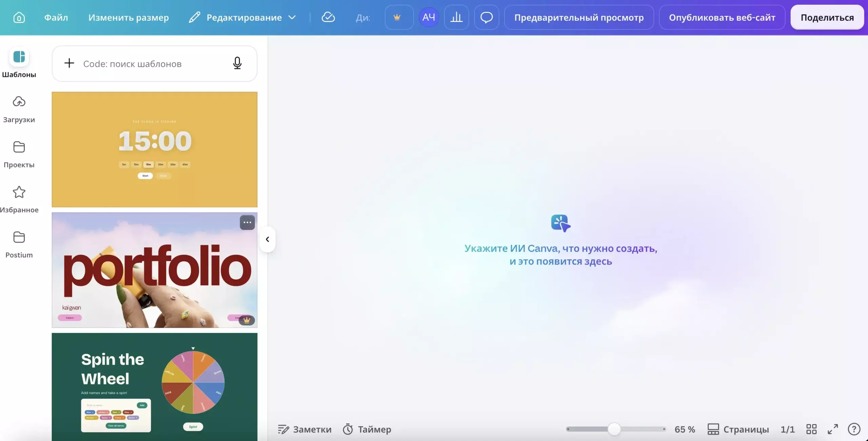
Task: Enter fullscreen with expand arrows icon
Action: click(833, 429)
